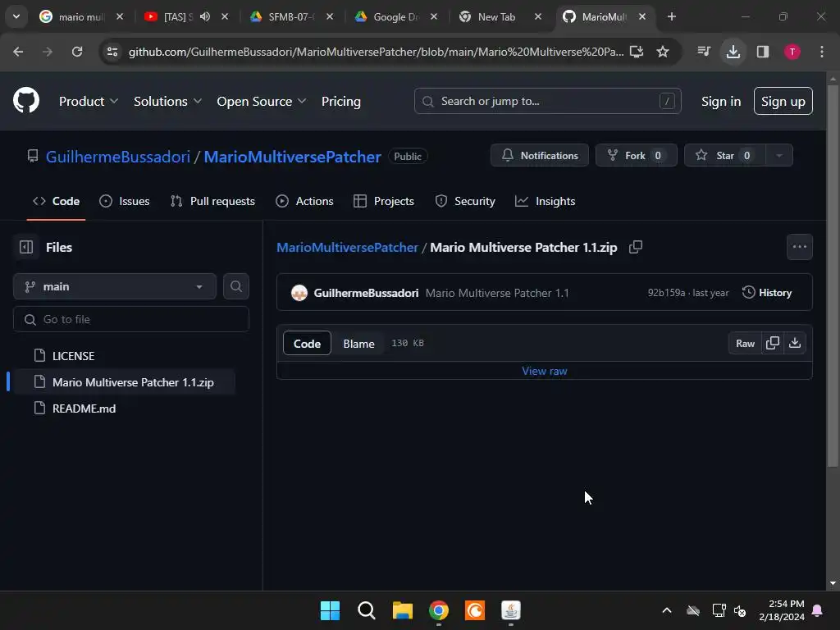Expand the Open Source menu
The width and height of the screenshot is (840, 630).
261,101
